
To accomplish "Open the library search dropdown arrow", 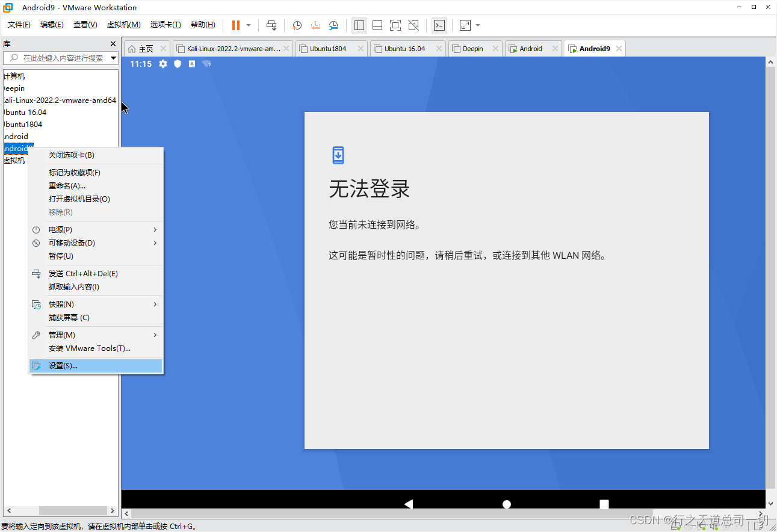I will point(113,58).
